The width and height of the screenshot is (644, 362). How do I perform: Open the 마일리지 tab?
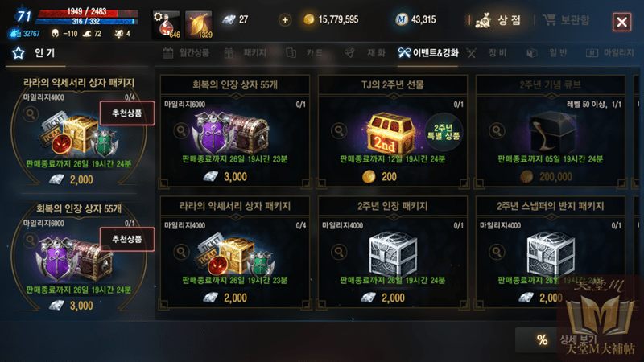(x=609, y=52)
